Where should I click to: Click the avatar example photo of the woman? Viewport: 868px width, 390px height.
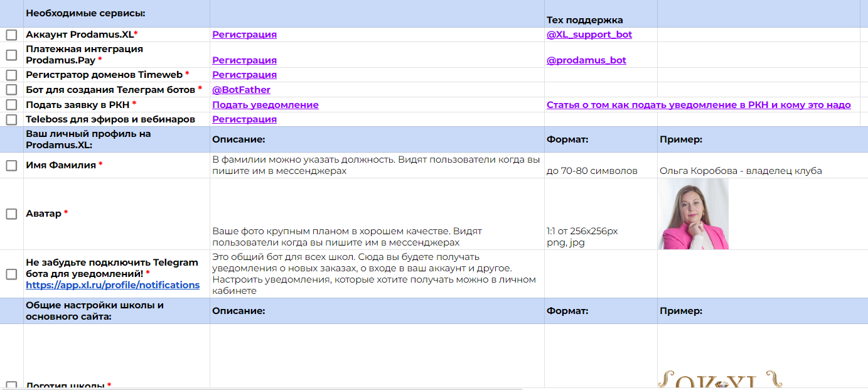pyautogui.click(x=694, y=214)
